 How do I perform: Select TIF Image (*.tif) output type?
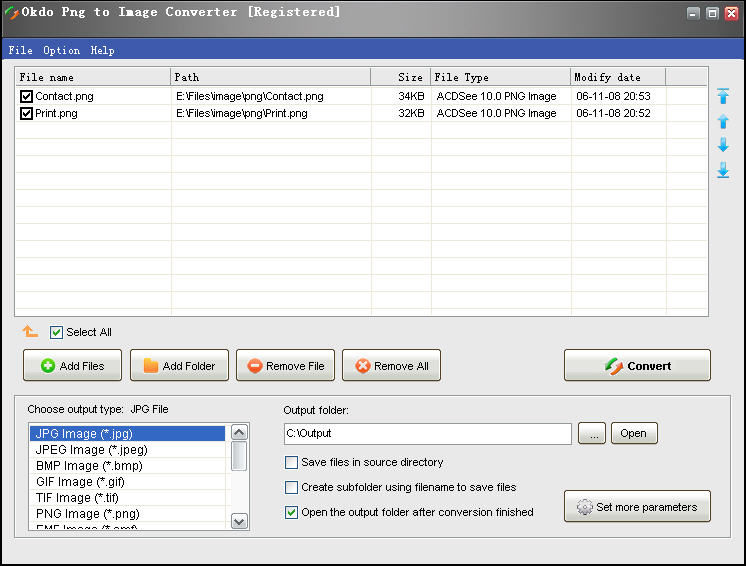127,498
